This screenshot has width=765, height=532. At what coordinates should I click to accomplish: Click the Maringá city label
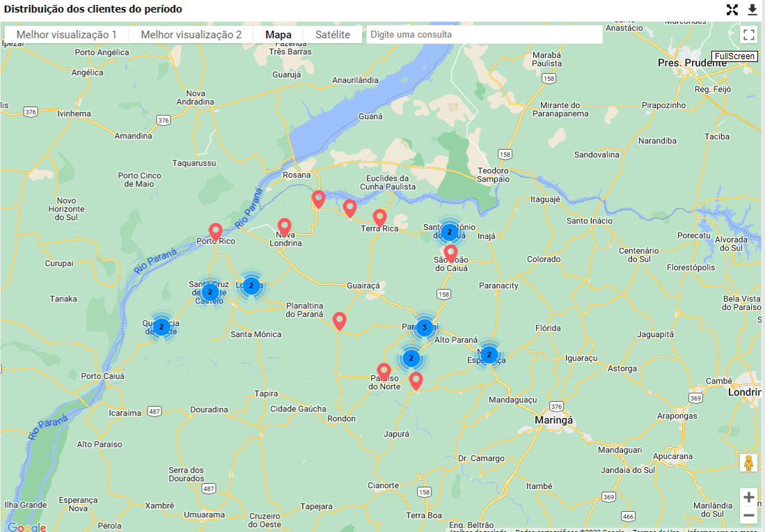pos(554,420)
